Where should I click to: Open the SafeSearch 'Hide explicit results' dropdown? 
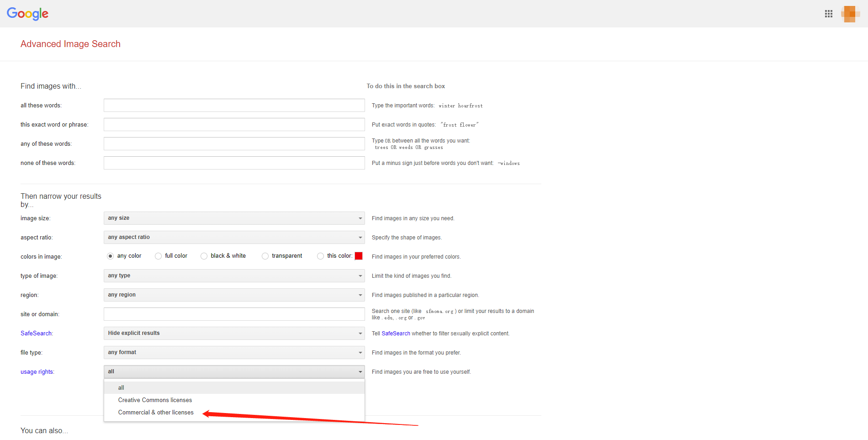click(234, 333)
